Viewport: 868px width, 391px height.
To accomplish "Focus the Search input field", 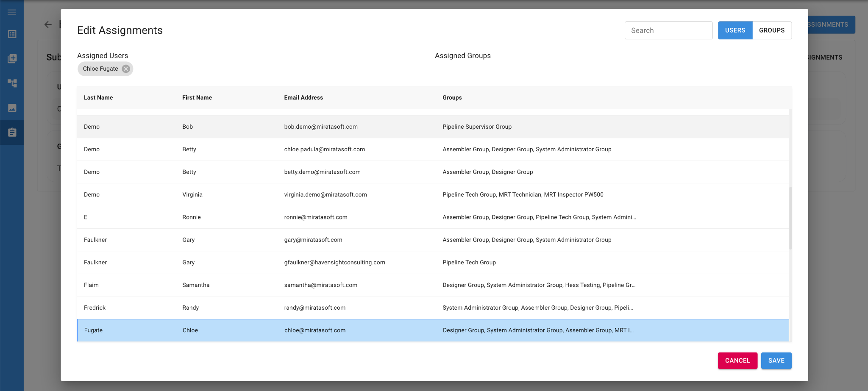I will tap(668, 31).
